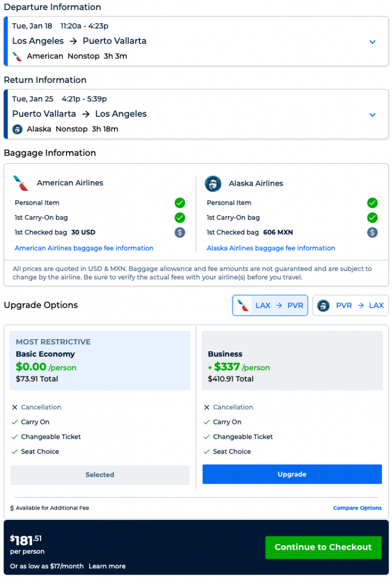The width and height of the screenshot is (392, 578).
Task: Select the LAX → PVR upgrade tab
Action: (x=270, y=305)
